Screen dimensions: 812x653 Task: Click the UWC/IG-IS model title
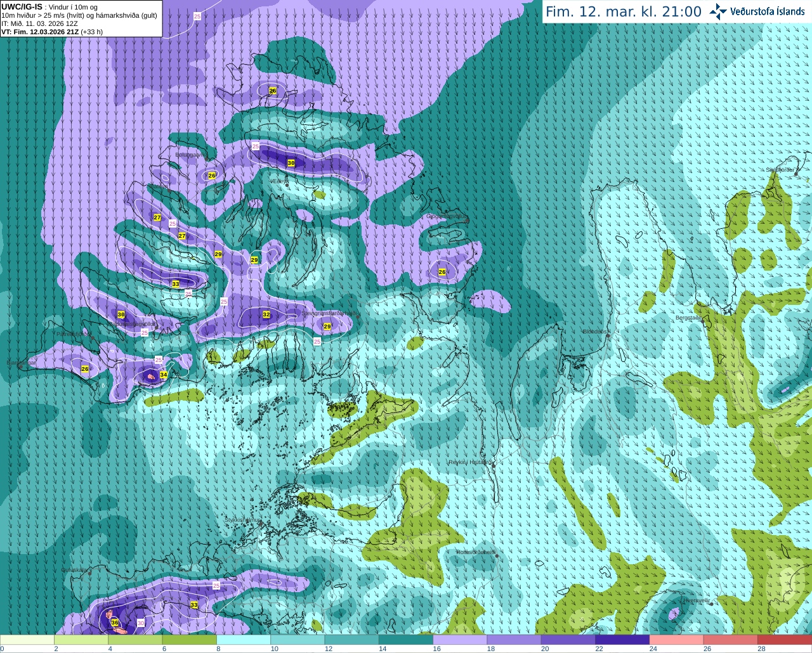point(22,6)
